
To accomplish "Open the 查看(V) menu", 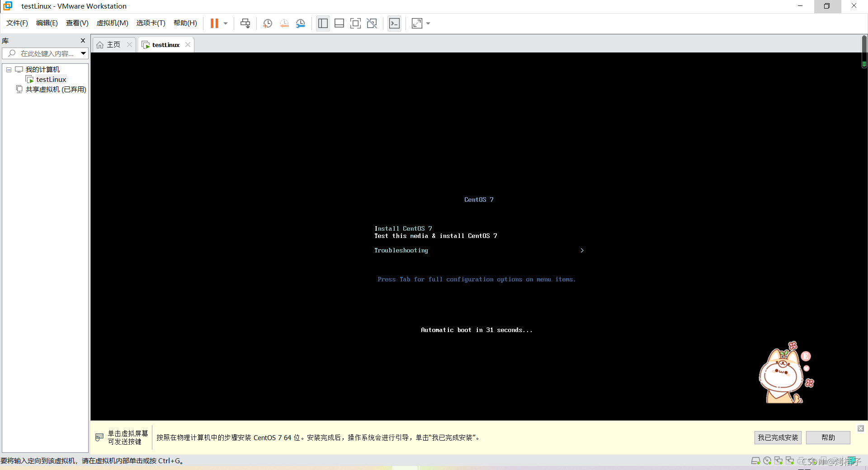I will pos(77,23).
